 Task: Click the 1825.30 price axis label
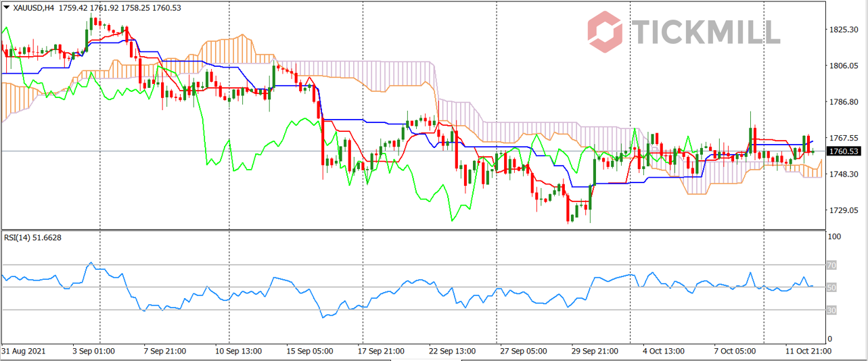click(843, 30)
